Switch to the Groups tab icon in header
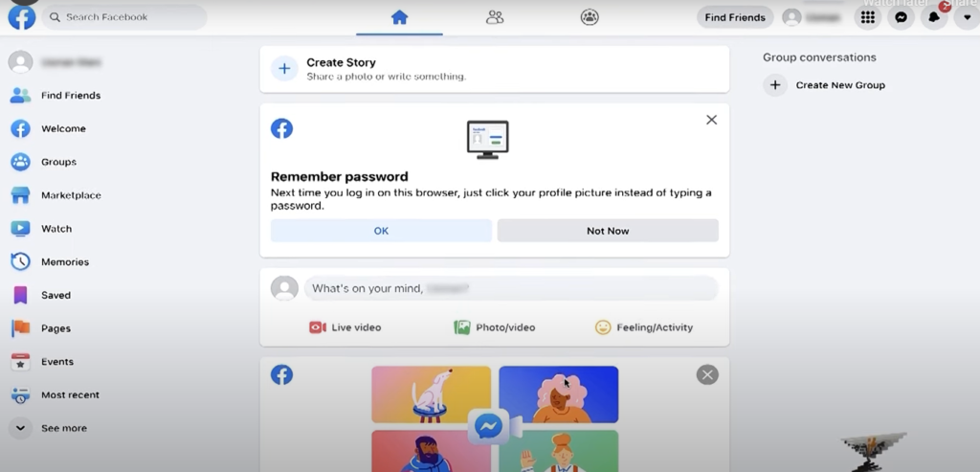This screenshot has height=472, width=980. coord(590,17)
